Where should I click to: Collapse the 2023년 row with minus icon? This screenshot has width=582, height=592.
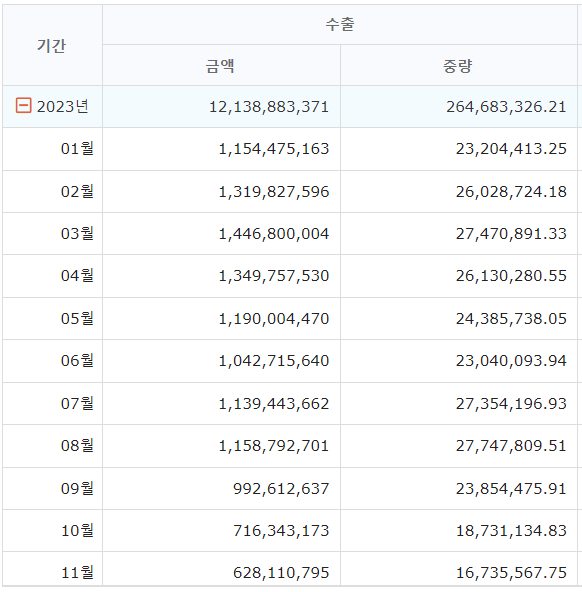click(23, 105)
